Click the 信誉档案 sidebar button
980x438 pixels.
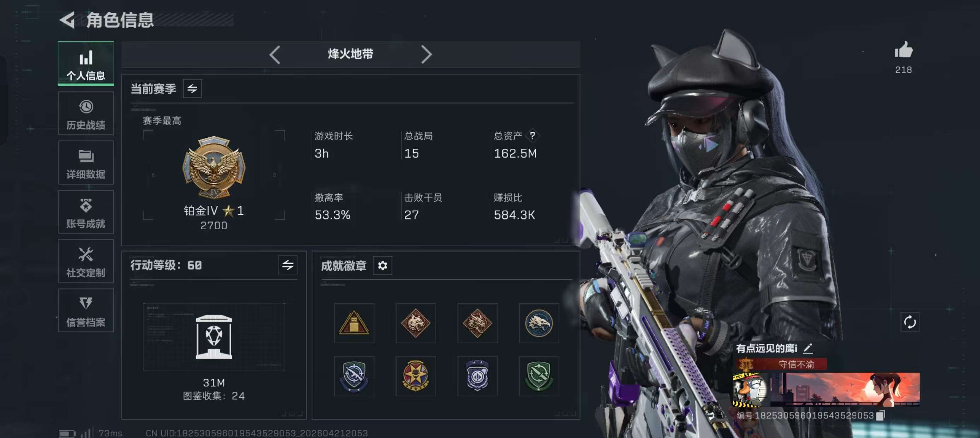click(x=86, y=310)
